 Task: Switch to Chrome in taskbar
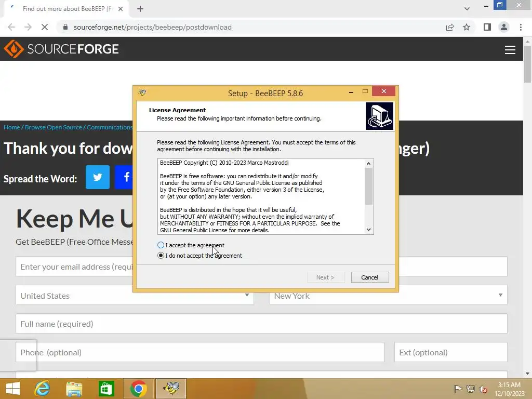click(138, 389)
